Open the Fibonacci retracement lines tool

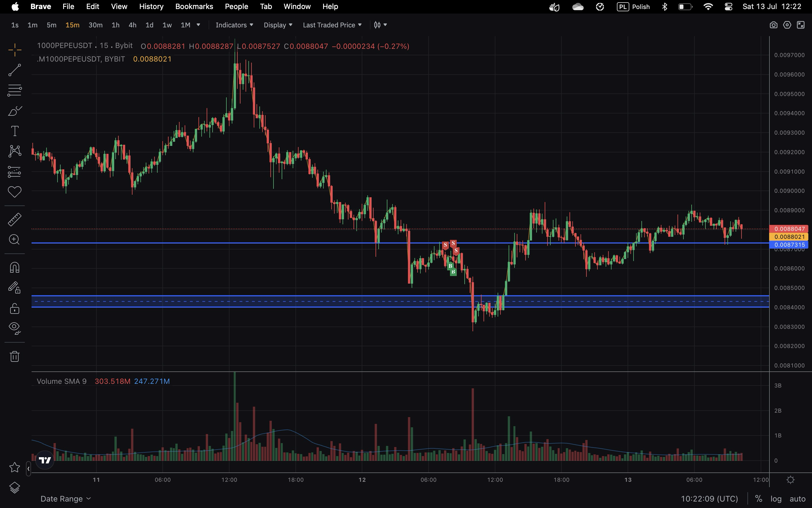(x=15, y=90)
